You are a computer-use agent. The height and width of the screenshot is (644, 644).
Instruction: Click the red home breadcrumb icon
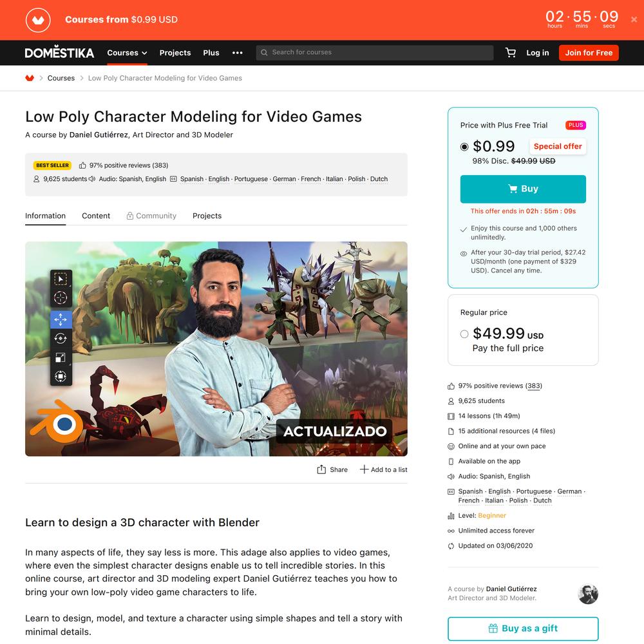coord(30,78)
